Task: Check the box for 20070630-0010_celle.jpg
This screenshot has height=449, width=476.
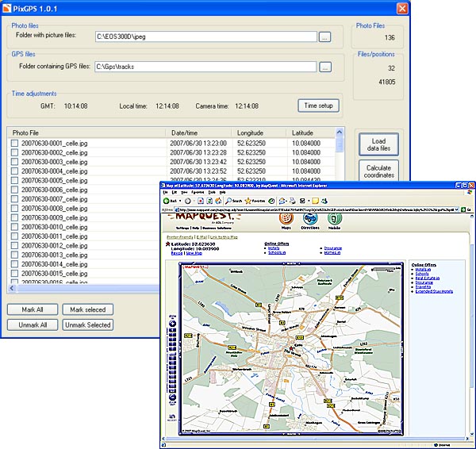Action: tap(14, 227)
